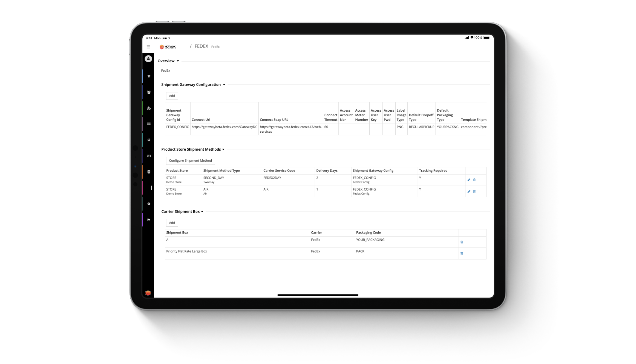
Task: Click the Add button for Shipment Gateway
Action: 172,96
